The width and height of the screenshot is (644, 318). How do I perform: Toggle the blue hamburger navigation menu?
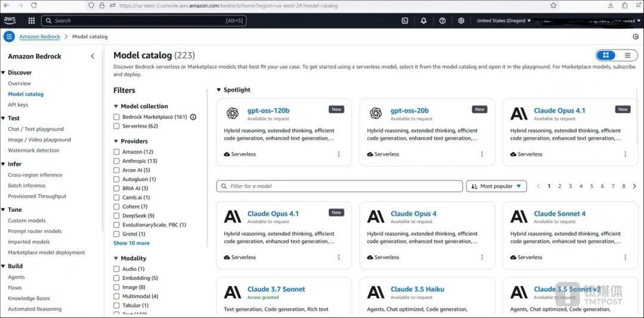point(9,36)
